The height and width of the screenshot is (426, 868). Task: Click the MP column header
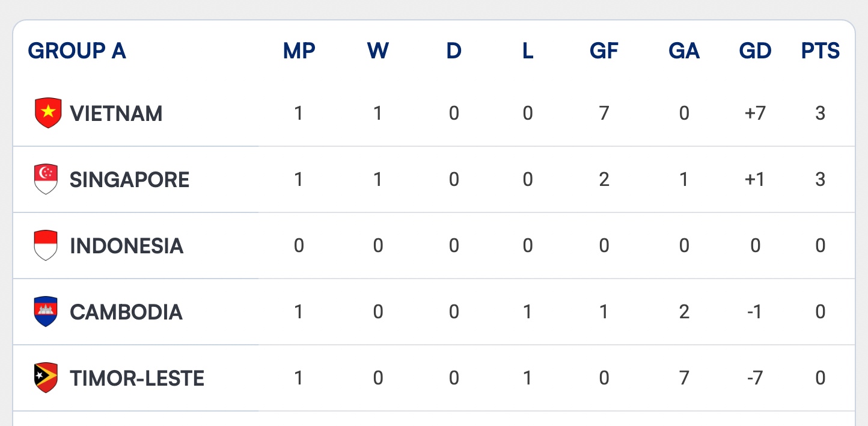(x=299, y=51)
